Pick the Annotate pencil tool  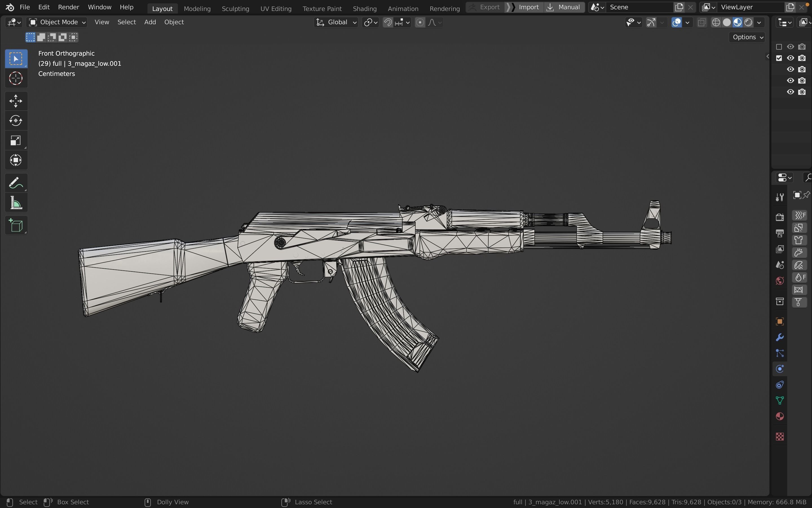click(16, 183)
